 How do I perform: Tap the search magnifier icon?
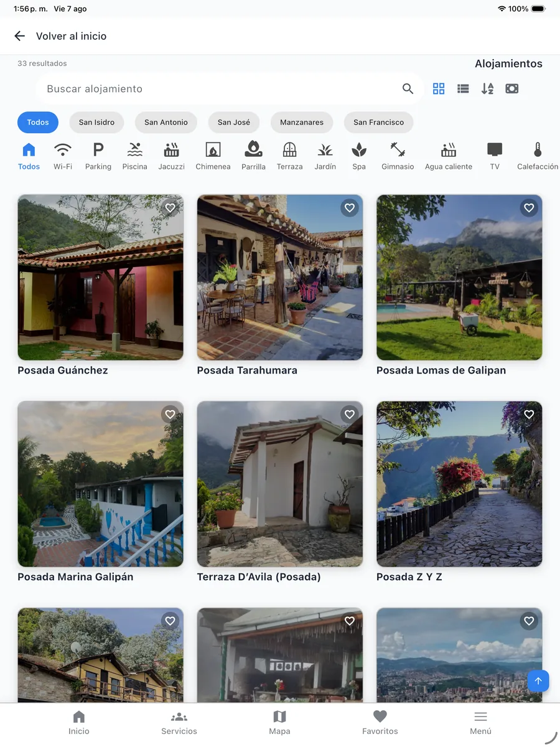[408, 89]
